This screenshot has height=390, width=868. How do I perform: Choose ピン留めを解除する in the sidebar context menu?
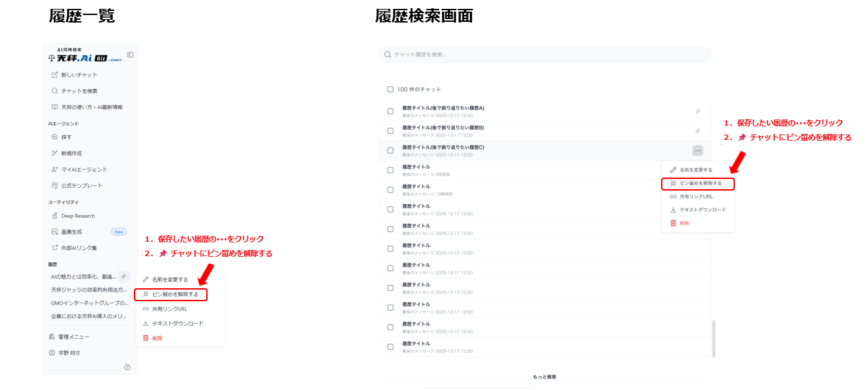(x=171, y=294)
